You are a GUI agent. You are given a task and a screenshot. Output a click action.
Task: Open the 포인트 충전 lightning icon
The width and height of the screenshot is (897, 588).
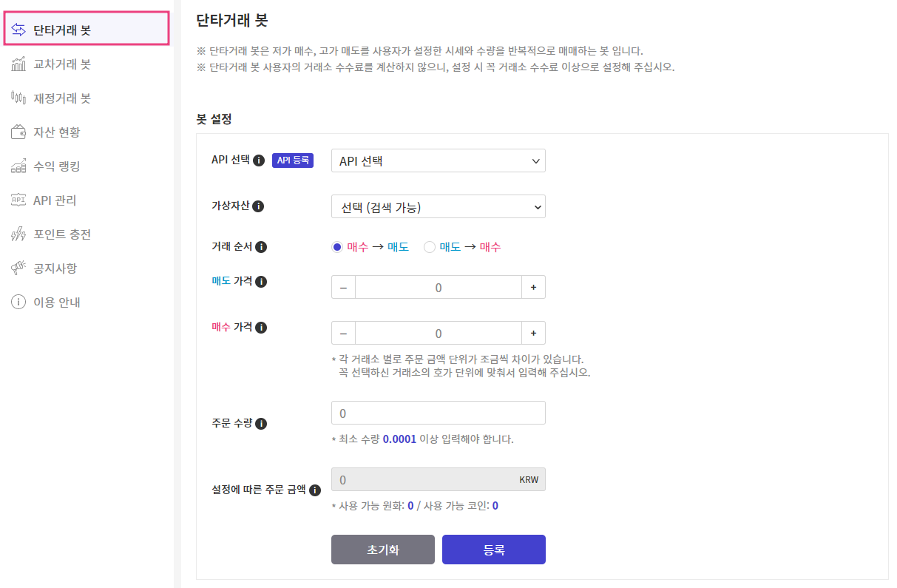click(x=18, y=234)
